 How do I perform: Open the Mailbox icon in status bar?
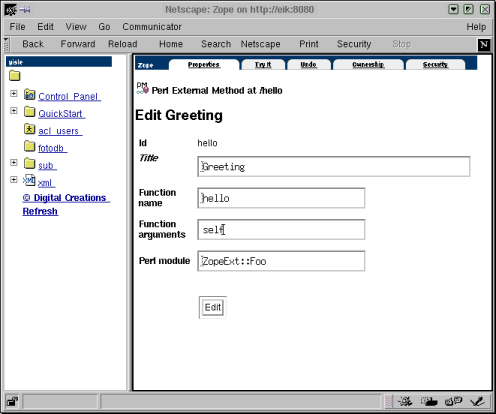(429, 401)
